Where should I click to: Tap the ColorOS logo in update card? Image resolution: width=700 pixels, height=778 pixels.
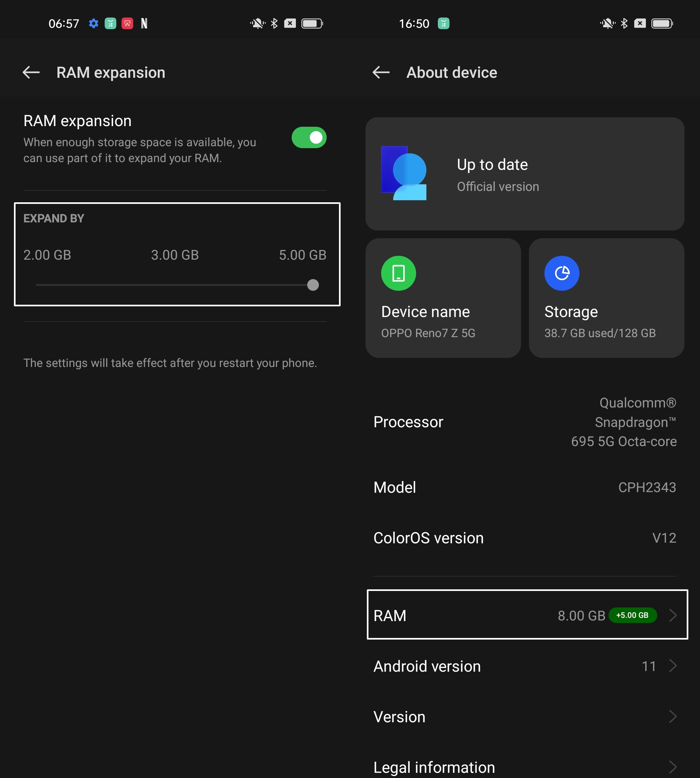point(404,173)
